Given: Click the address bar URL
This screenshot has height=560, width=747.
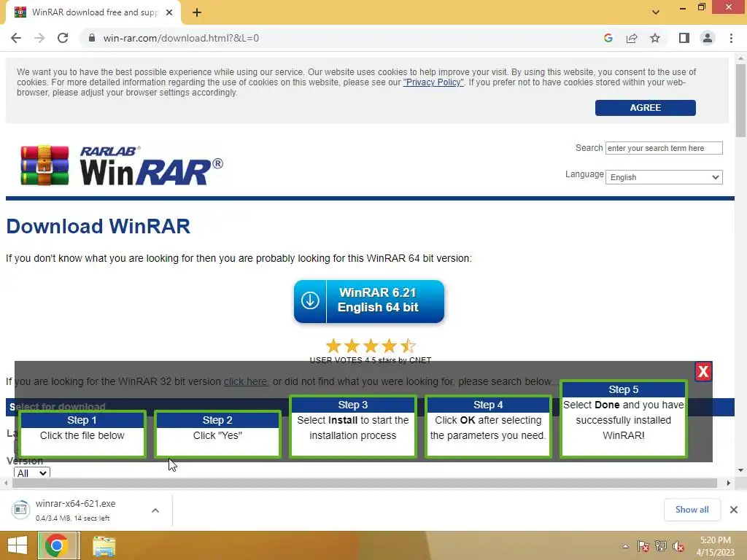Looking at the screenshot, I should pos(181,38).
